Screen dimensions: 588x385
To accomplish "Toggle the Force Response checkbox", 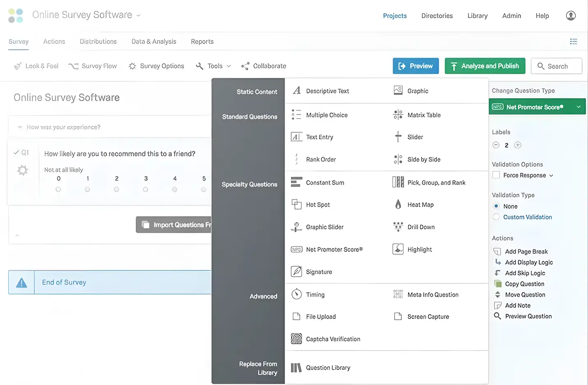I will point(495,175).
